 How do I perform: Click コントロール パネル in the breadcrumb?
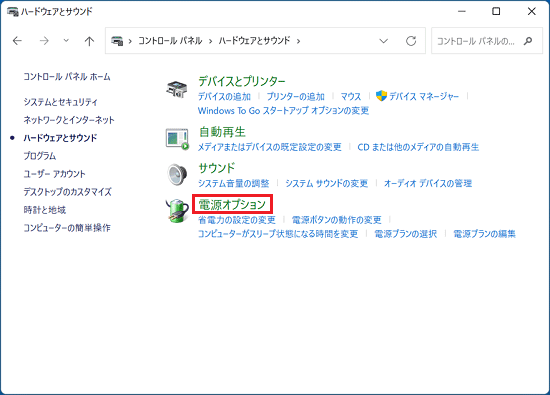(170, 41)
